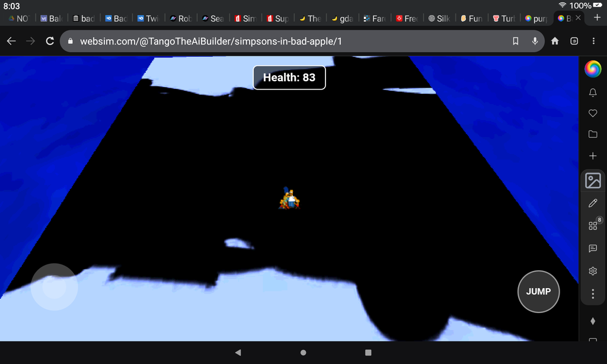Open the image assets icon in sidebar

[x=593, y=180]
